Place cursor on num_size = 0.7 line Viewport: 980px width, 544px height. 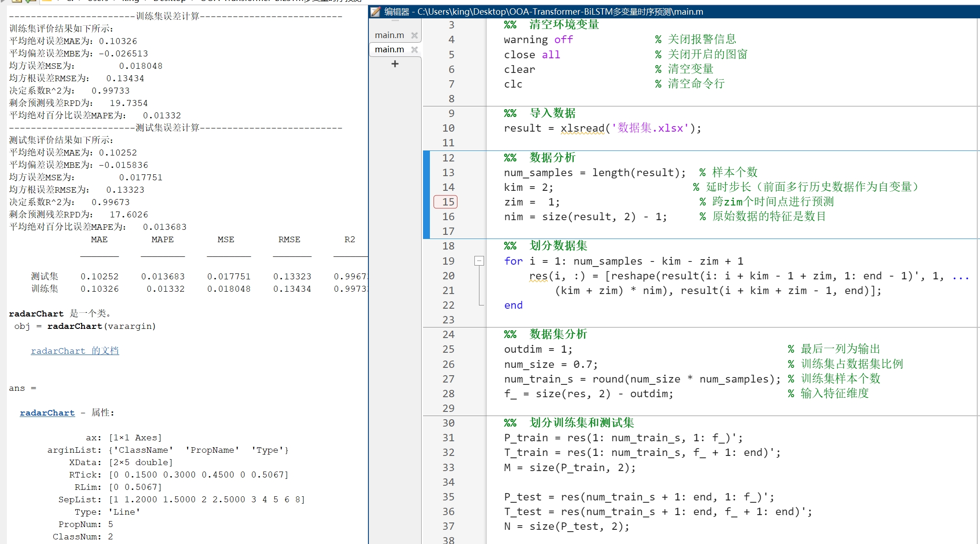(x=551, y=365)
